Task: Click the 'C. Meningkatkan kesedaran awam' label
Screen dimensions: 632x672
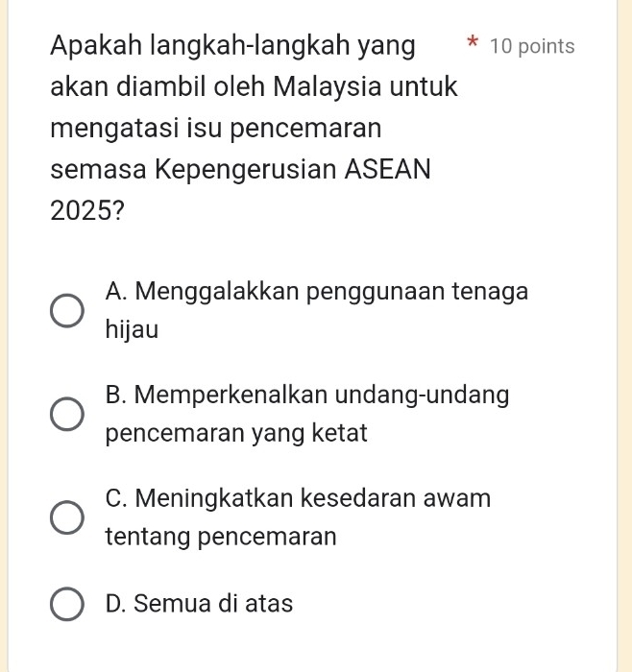Action: 299,498
